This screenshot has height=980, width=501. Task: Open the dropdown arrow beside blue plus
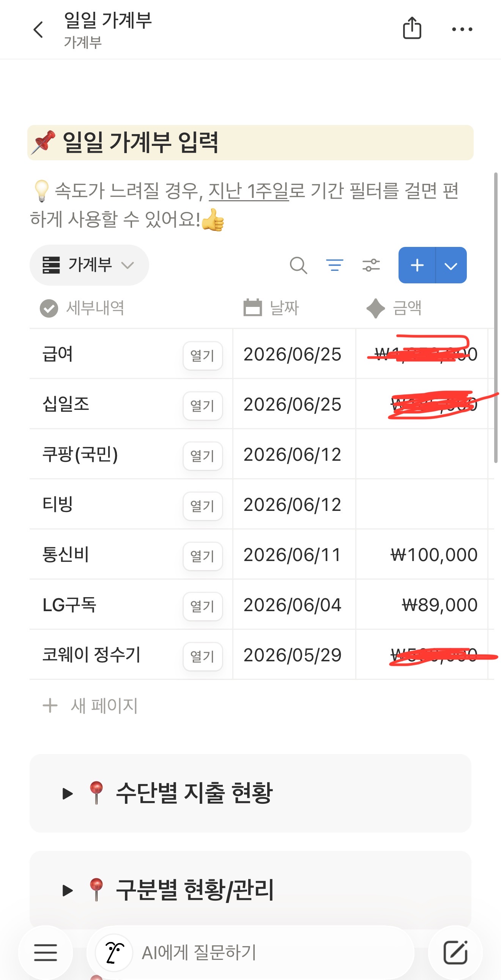pos(451,265)
